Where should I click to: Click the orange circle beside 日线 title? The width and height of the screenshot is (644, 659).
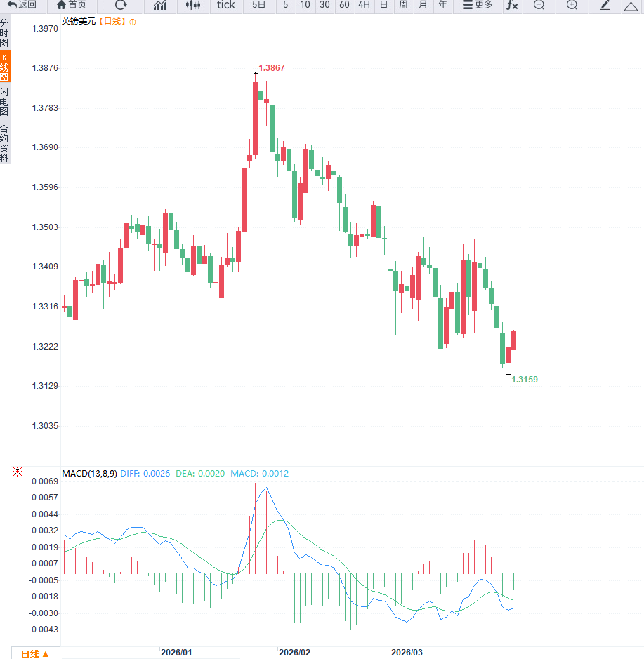[133, 22]
